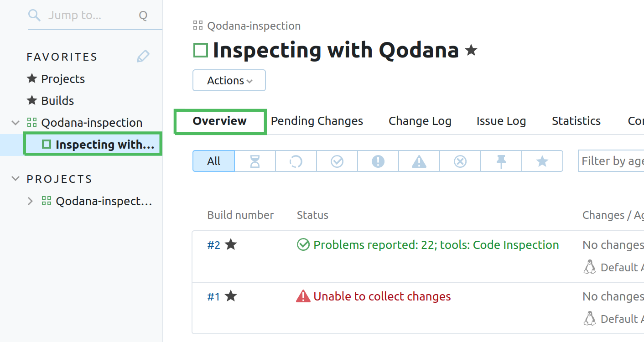644x342 pixels.
Task: Open the Actions dropdown
Action: 229,81
